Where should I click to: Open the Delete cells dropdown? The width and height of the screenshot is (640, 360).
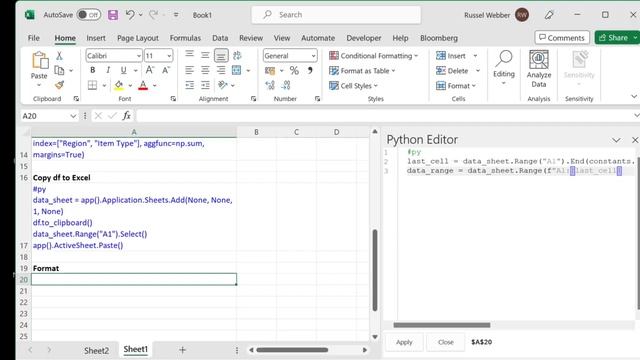click(478, 71)
